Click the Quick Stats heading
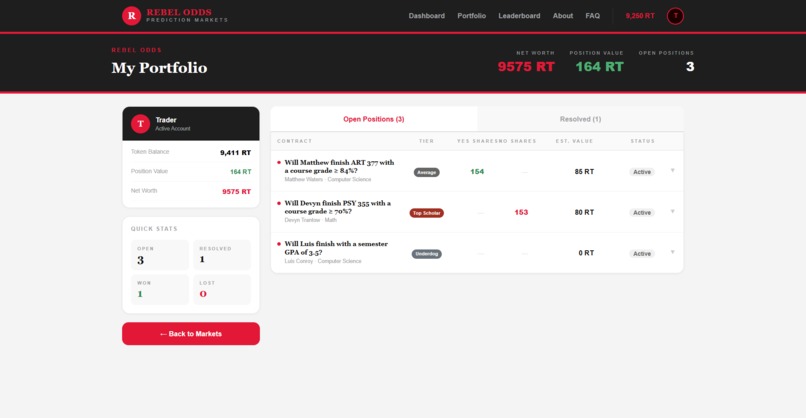The image size is (806, 418). (x=154, y=229)
